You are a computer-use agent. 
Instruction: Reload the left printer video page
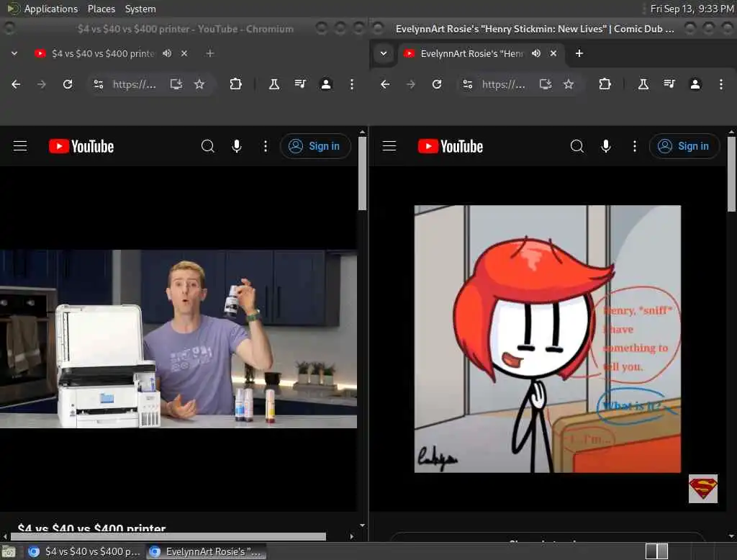[x=68, y=84]
